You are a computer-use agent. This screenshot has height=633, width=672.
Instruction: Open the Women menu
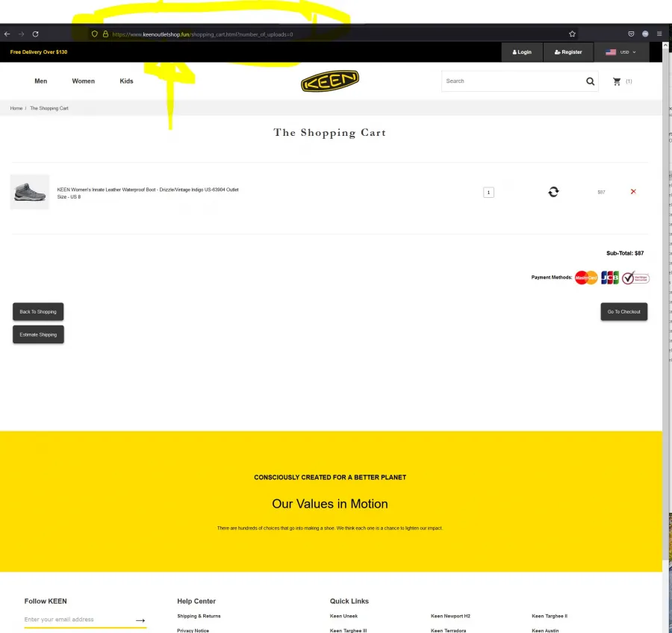(83, 81)
